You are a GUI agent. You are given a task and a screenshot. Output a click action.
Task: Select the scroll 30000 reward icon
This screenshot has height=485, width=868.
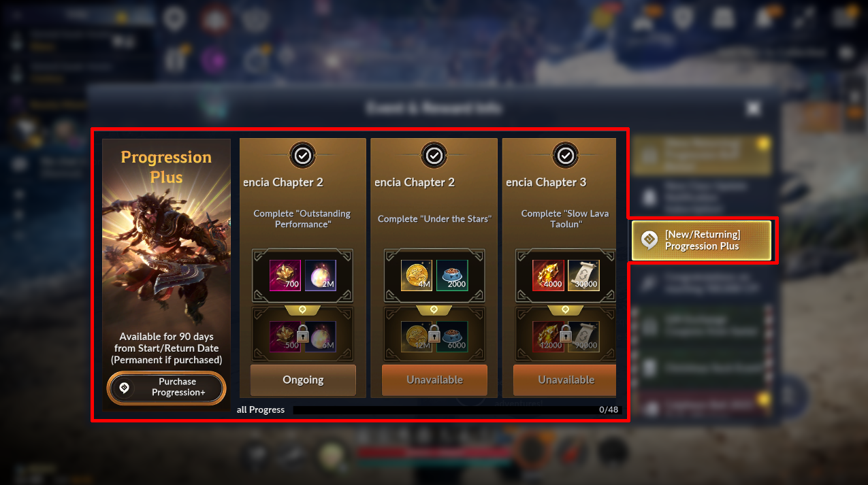583,275
